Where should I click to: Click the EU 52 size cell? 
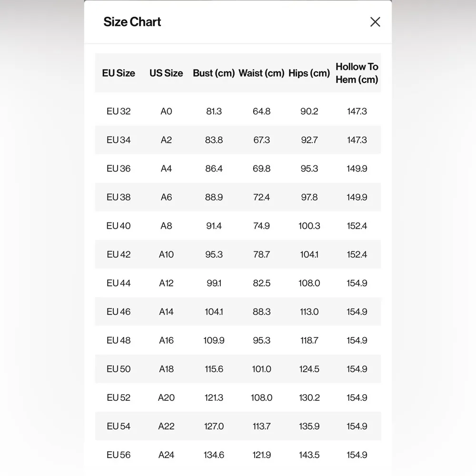point(119,397)
